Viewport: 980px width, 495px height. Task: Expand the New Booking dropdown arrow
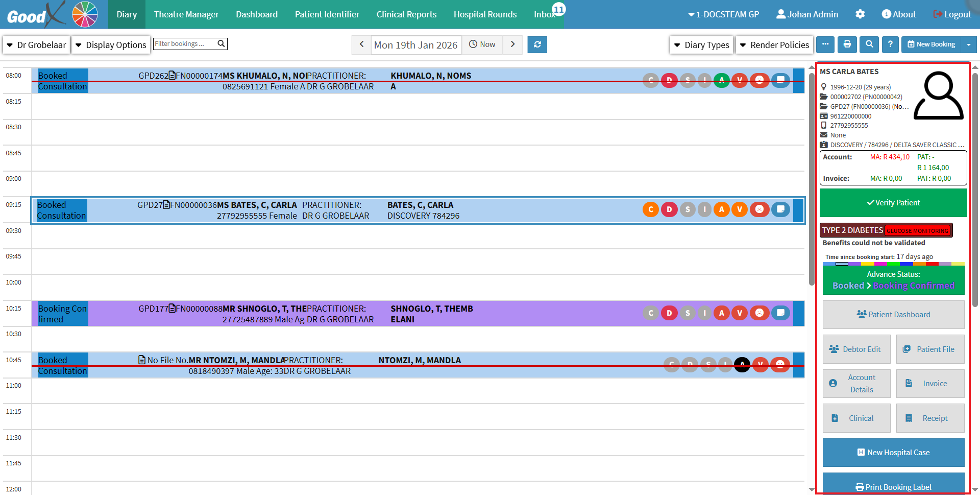point(968,44)
